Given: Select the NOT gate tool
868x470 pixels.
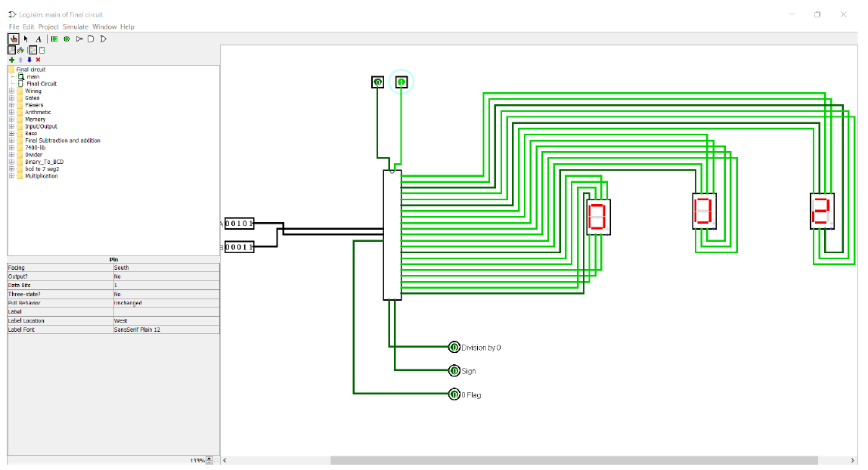Looking at the screenshot, I should coord(79,39).
